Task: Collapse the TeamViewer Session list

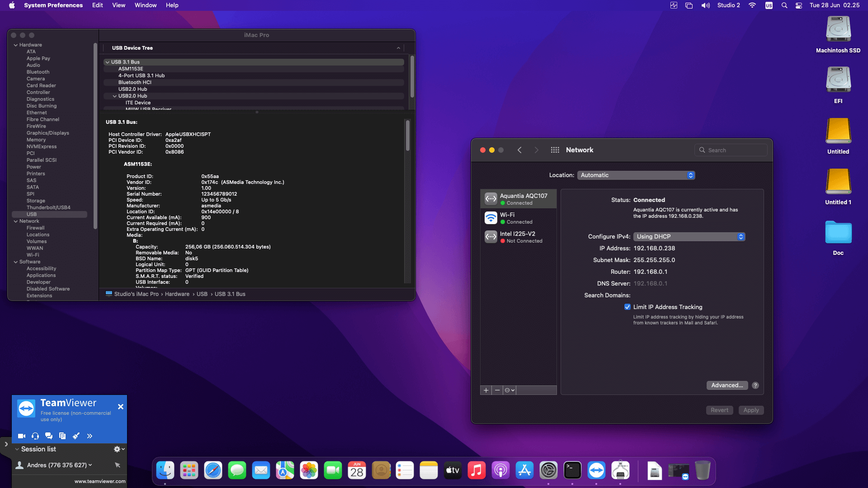Action: (17, 449)
